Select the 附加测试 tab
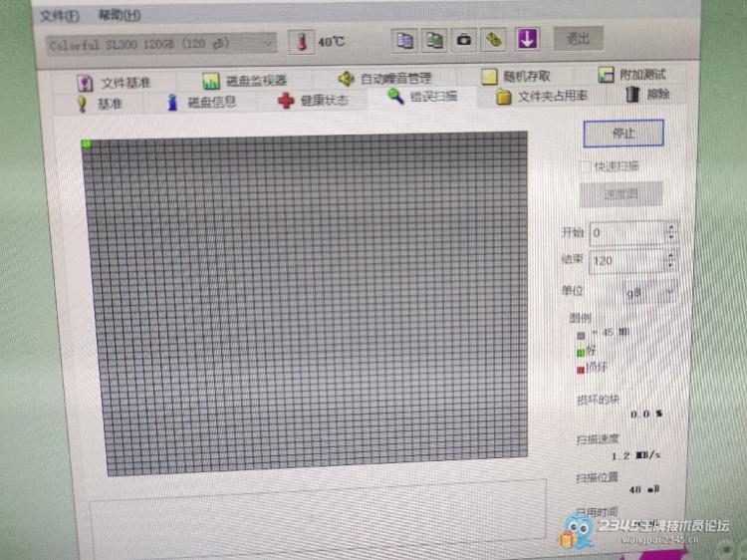Screen dimensions: 747x560 point(631,75)
